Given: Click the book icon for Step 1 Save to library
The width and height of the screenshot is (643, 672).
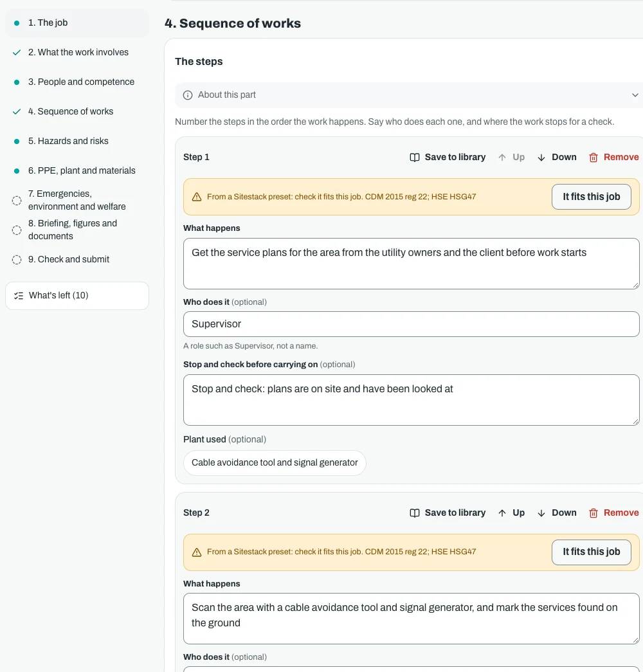Looking at the screenshot, I should pyautogui.click(x=415, y=158).
